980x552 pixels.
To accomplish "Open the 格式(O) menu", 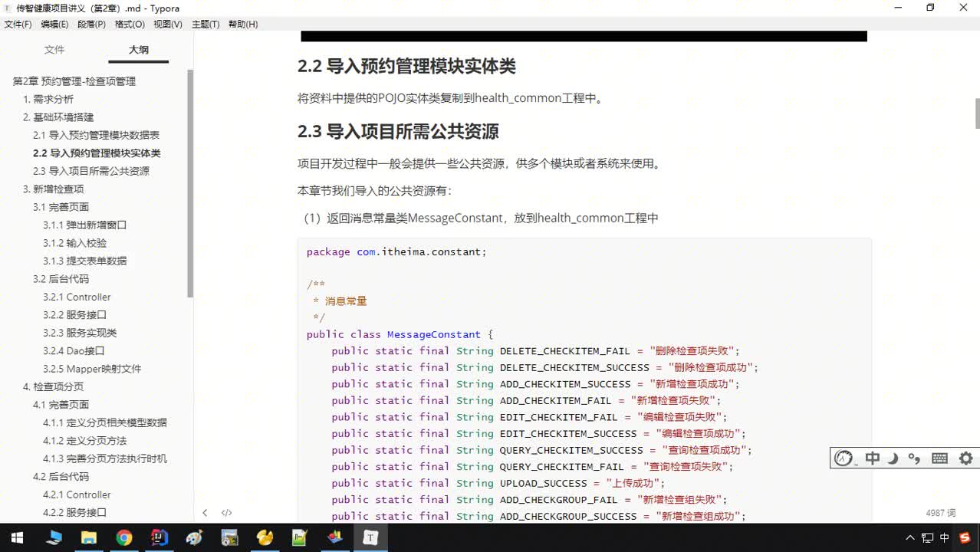I will click(x=130, y=25).
